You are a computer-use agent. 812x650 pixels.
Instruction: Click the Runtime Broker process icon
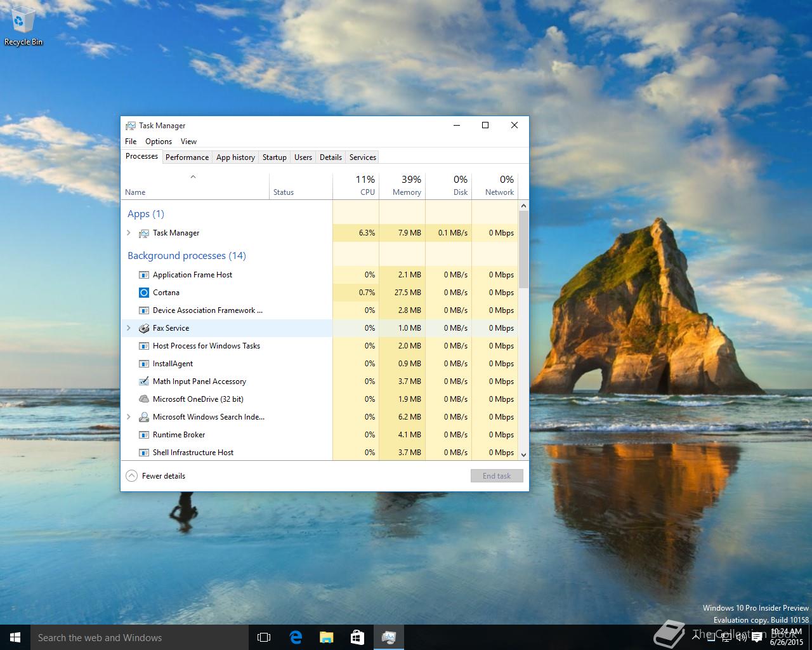click(143, 435)
